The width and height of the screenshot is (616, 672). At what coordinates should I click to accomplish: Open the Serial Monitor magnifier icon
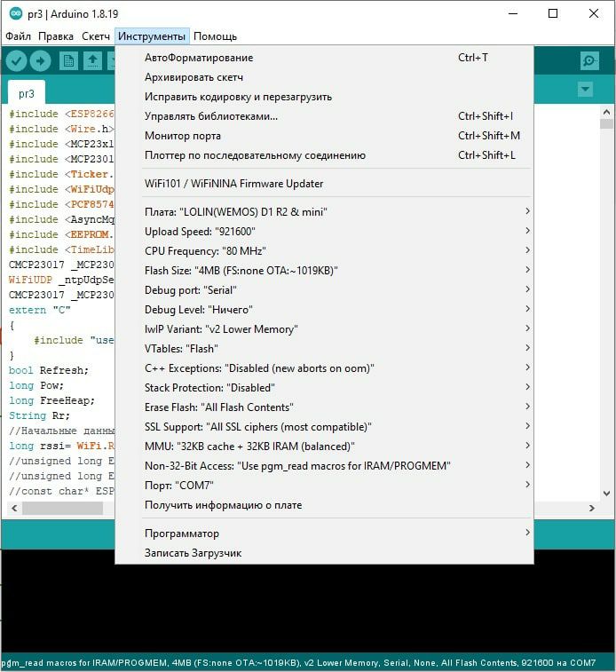tap(589, 61)
